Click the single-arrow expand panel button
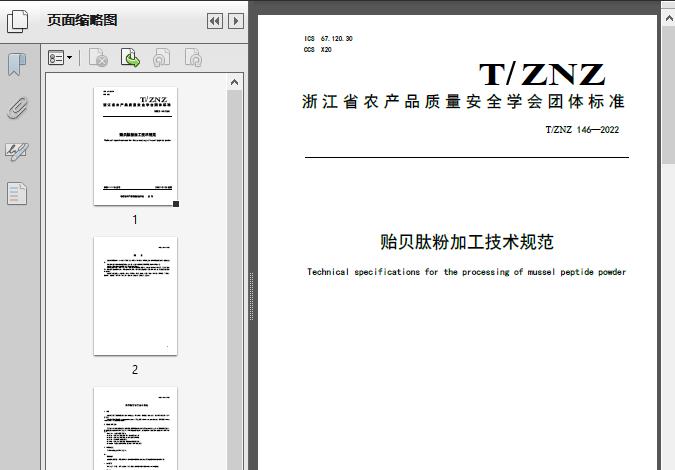Image resolution: width=675 pixels, height=470 pixels. (x=236, y=21)
